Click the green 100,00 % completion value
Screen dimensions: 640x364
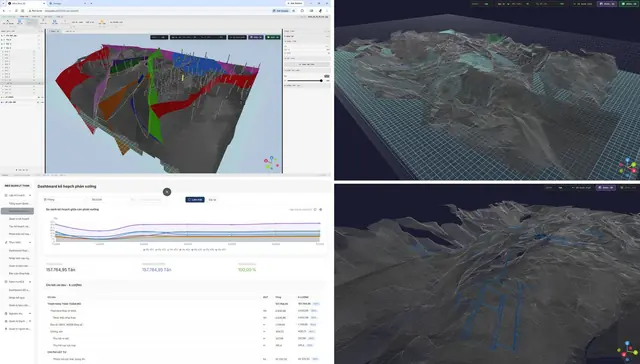pos(247,270)
